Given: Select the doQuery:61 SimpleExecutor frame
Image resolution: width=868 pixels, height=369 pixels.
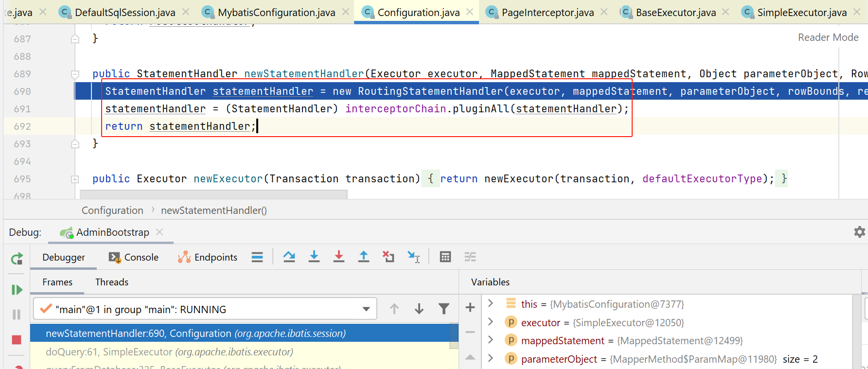Looking at the screenshot, I should pyautogui.click(x=169, y=351).
